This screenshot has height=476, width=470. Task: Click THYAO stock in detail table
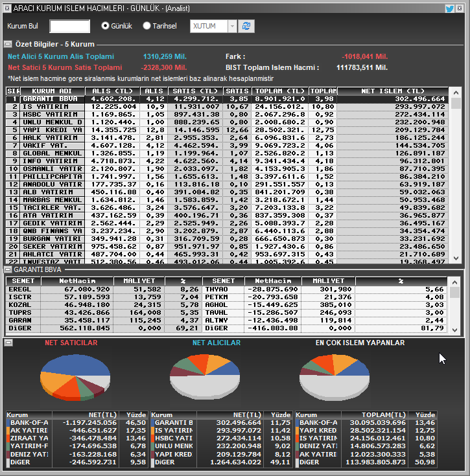click(x=217, y=289)
